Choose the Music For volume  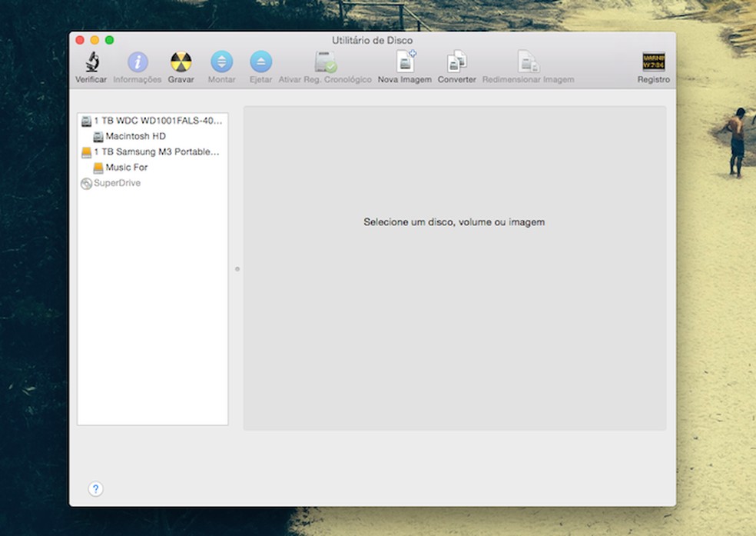coord(126,168)
